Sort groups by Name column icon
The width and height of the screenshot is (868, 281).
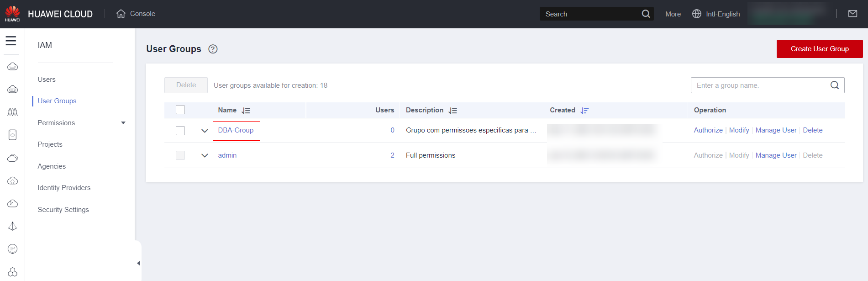(246, 111)
